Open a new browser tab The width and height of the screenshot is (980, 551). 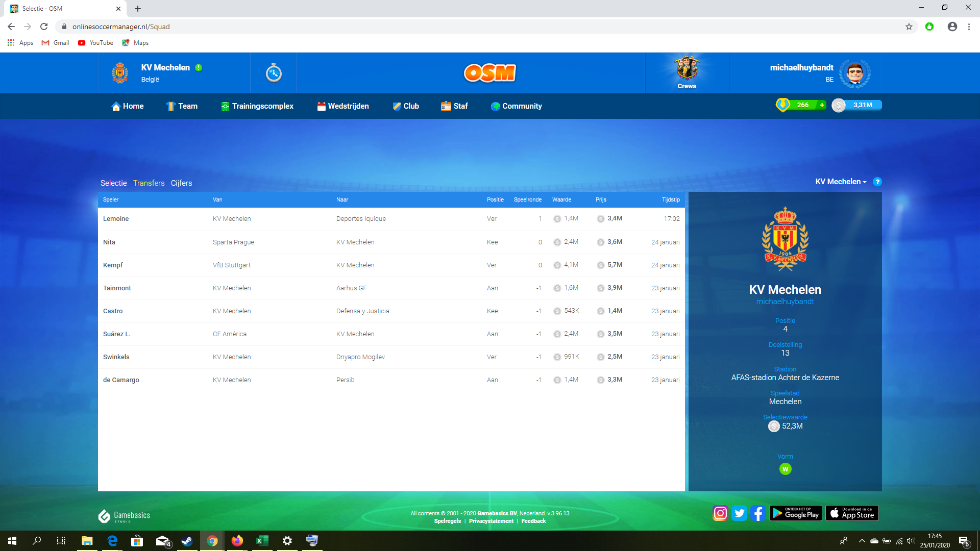coord(138,9)
